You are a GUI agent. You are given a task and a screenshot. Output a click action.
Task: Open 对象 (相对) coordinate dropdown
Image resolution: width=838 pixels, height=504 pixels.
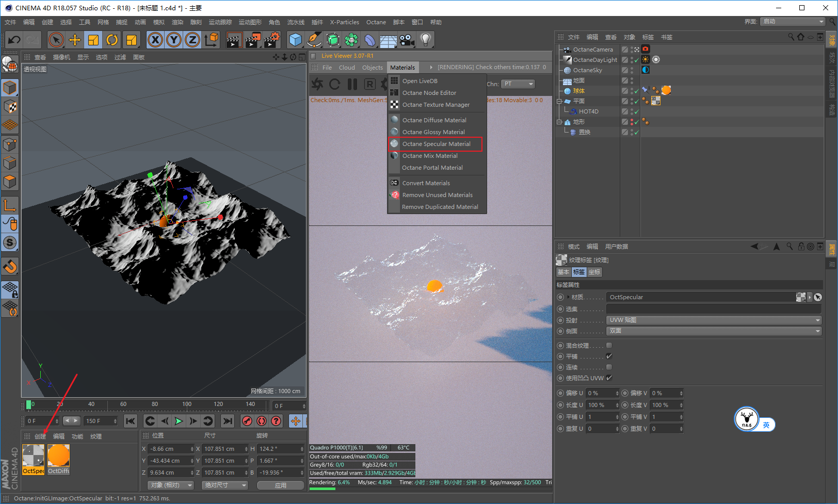[x=171, y=485]
